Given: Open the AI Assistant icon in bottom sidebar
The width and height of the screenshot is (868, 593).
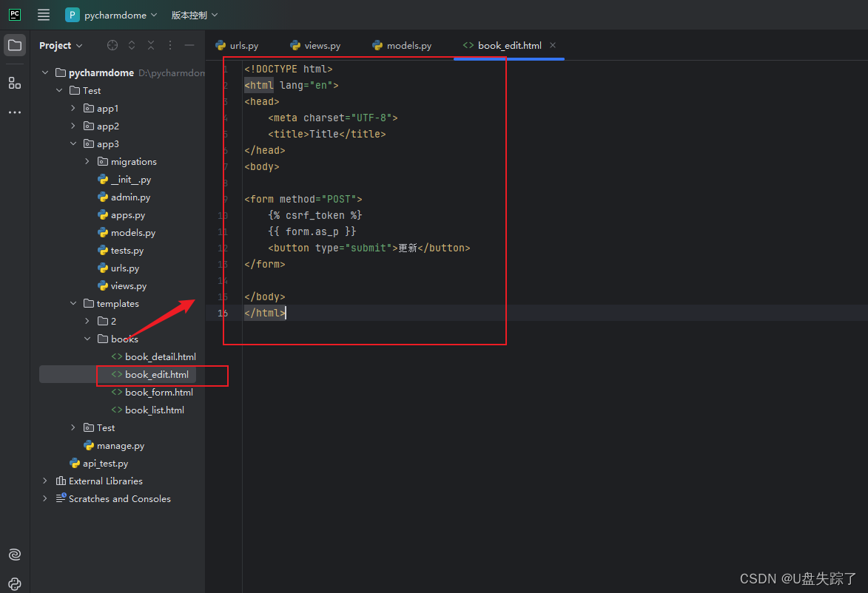Looking at the screenshot, I should coord(14,554).
